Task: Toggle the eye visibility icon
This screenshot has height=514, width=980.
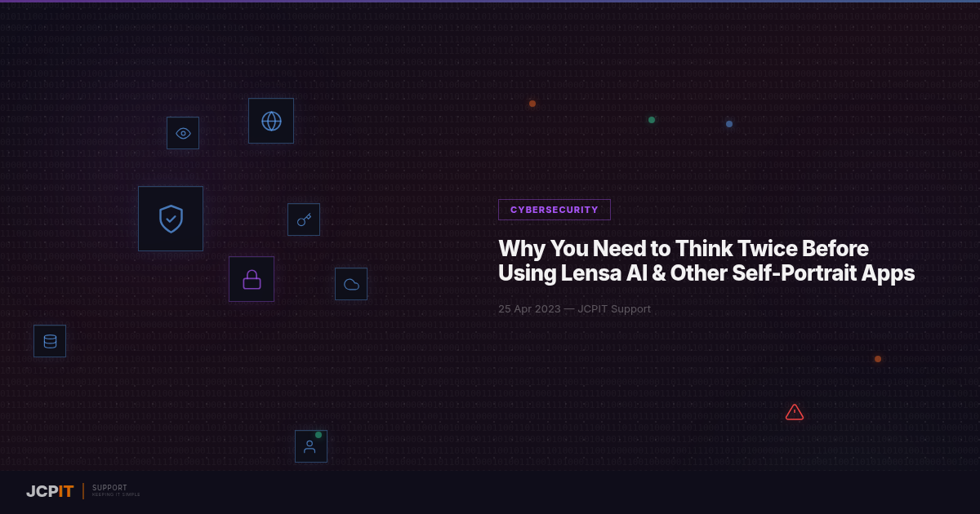Action: (x=182, y=132)
